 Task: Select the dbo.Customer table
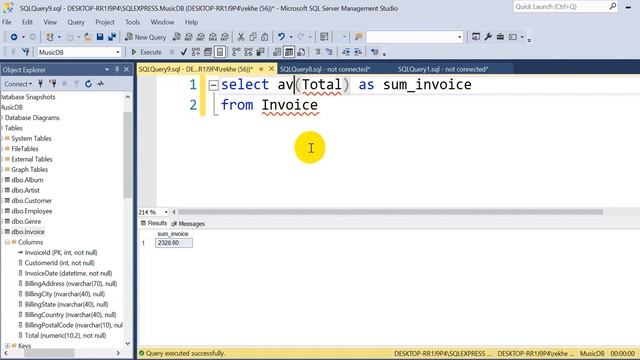(31, 201)
